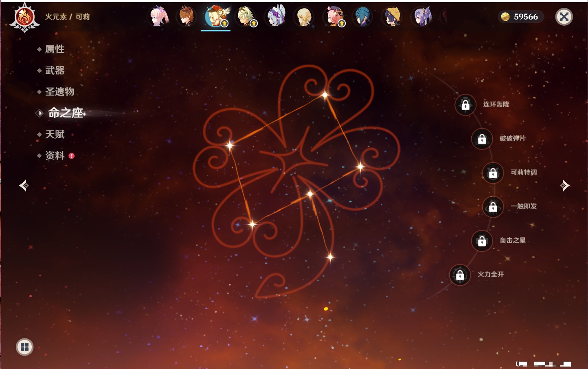The height and width of the screenshot is (369, 588).
Task: Choose the green-haired character with goggles
Action: coord(246,17)
